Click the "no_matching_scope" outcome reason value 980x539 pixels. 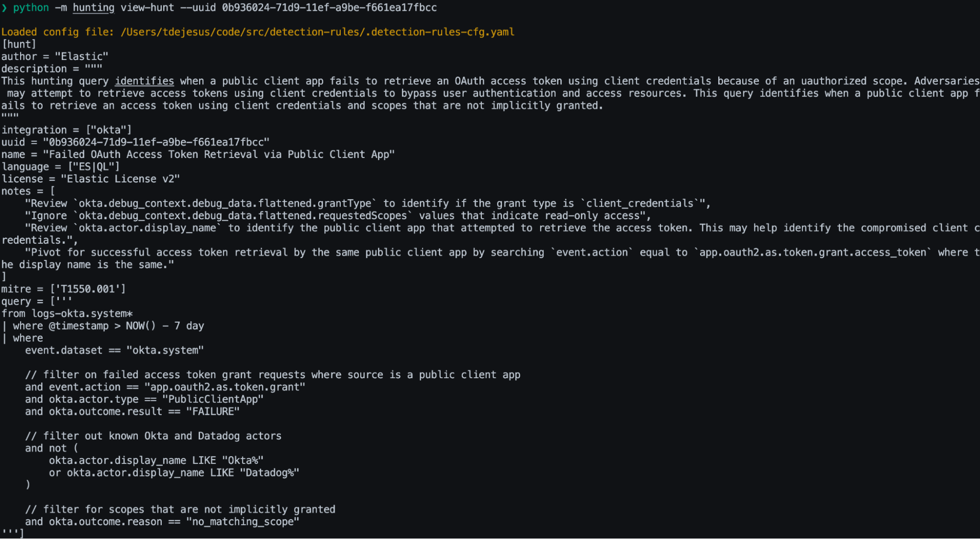[x=242, y=522]
